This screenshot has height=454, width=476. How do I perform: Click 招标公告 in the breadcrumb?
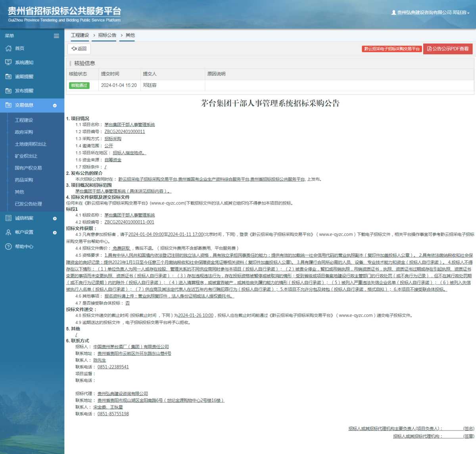[x=107, y=35]
